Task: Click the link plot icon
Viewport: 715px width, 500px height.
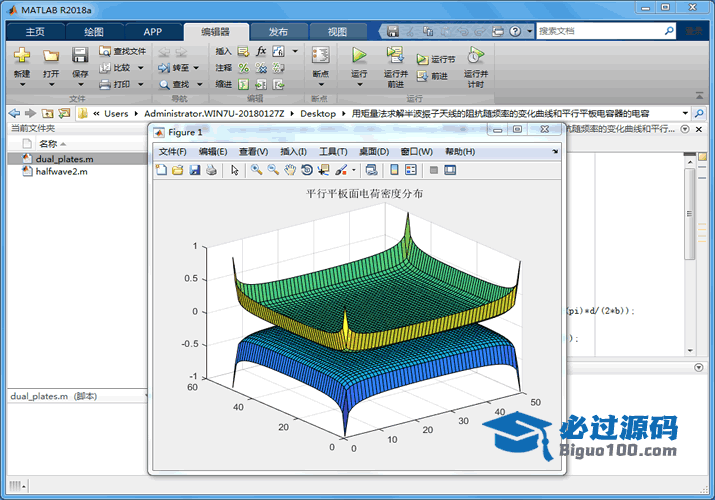Action: click(372, 170)
